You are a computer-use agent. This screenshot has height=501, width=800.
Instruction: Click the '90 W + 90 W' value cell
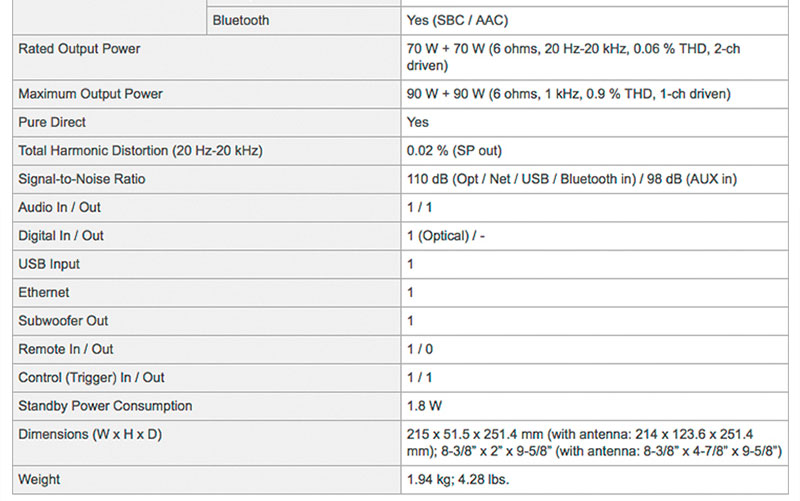[x=568, y=94]
